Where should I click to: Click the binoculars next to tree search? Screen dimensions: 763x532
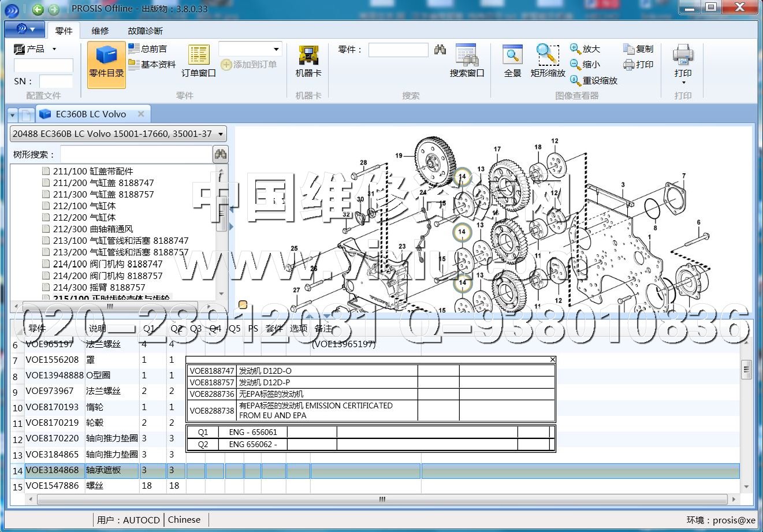(220, 154)
